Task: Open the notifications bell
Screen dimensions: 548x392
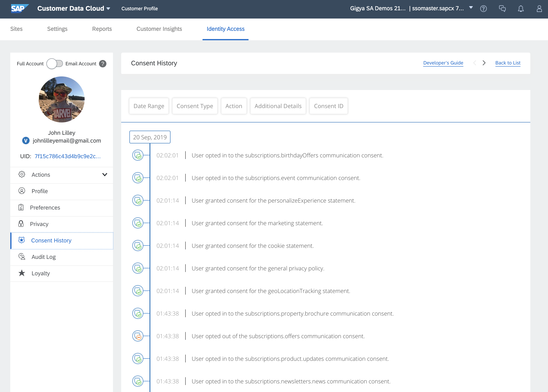Action: 521,9
